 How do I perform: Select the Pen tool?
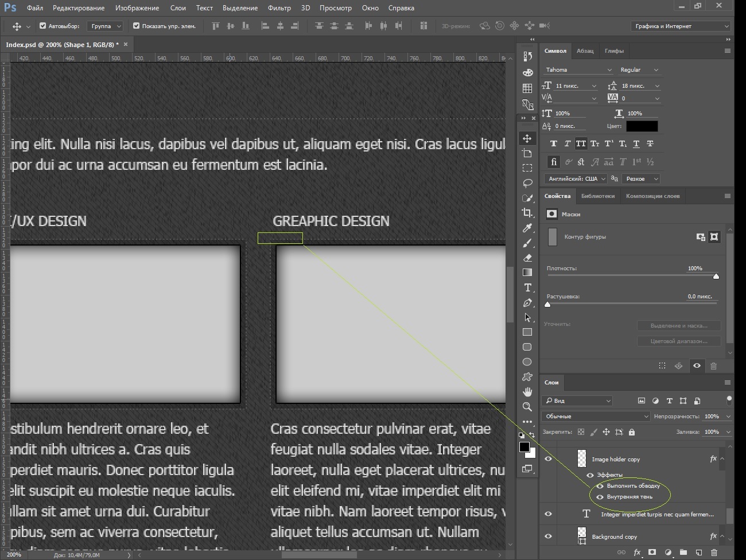pos(527,302)
